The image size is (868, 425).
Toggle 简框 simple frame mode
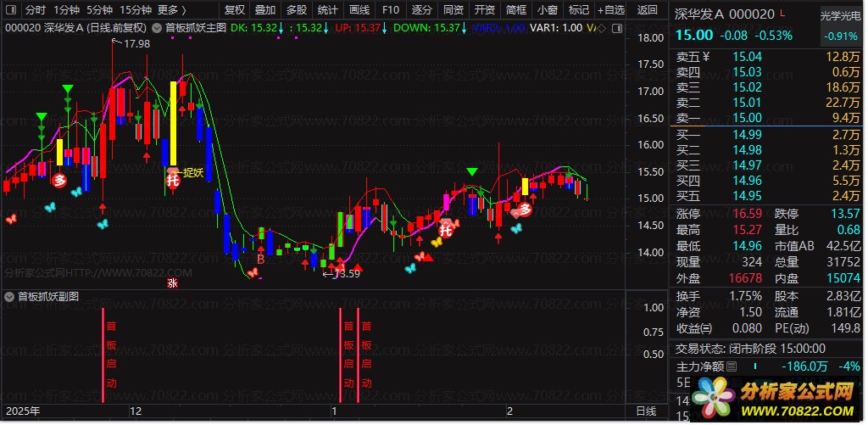click(516, 9)
